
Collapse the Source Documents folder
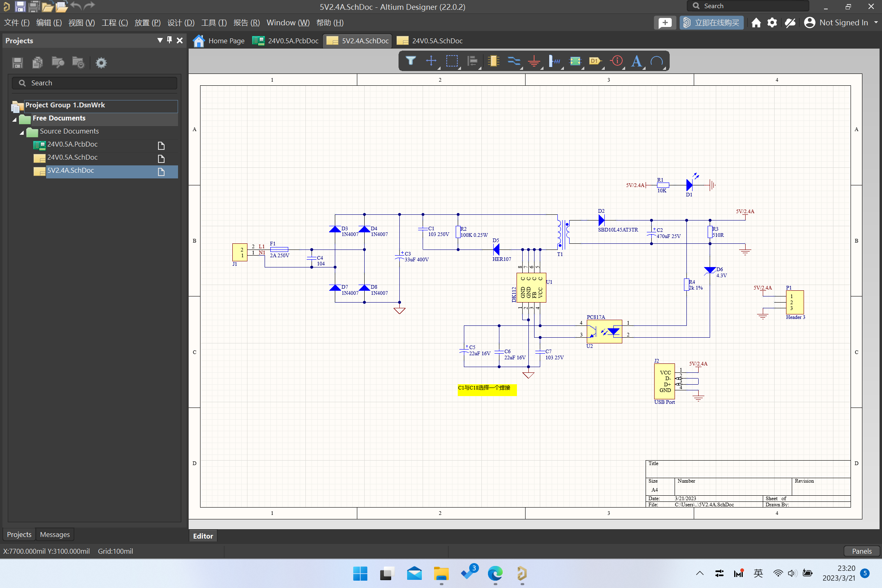point(22,133)
